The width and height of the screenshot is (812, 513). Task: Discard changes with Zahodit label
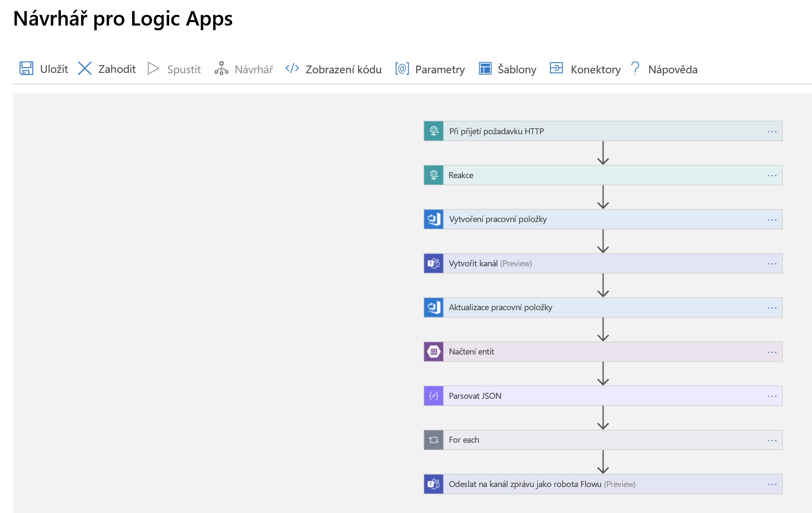pos(117,69)
